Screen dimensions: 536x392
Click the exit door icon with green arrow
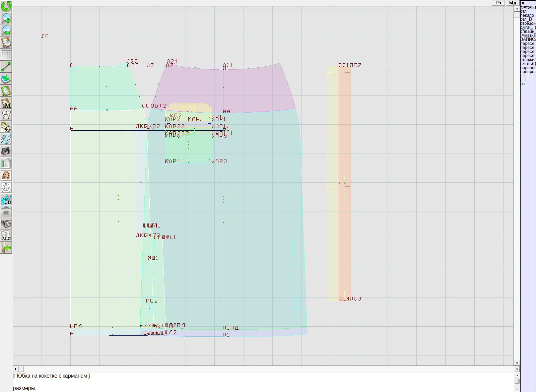6,248
